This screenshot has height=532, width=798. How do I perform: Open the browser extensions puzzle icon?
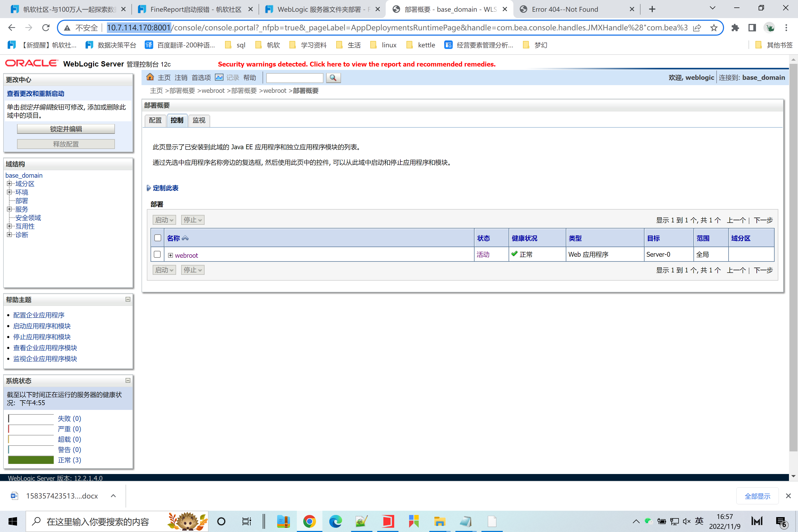point(735,28)
